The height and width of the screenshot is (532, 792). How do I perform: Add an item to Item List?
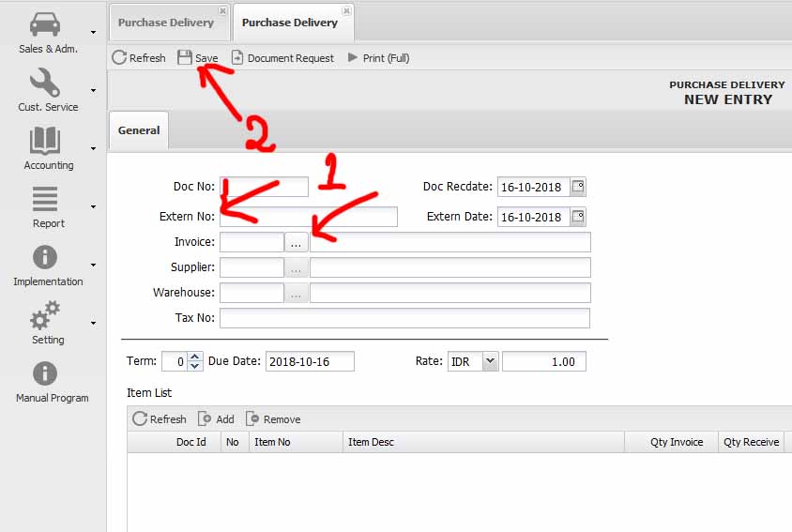coord(217,419)
